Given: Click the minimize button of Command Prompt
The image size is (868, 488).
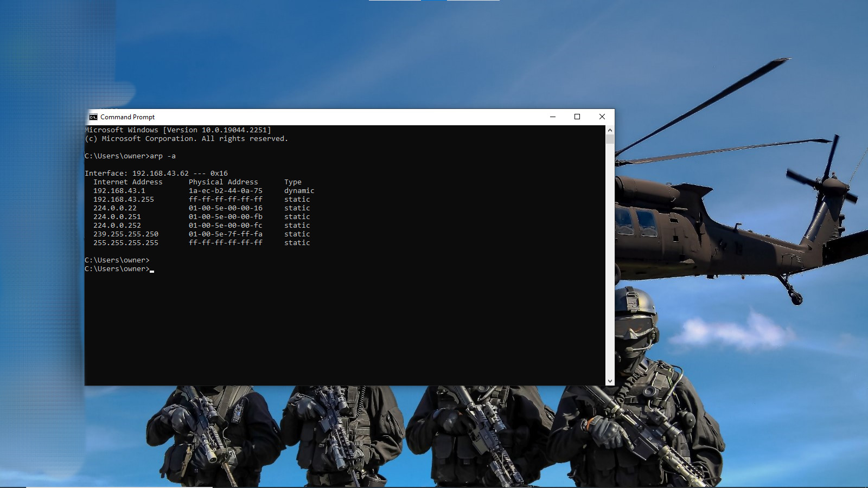Looking at the screenshot, I should (552, 117).
